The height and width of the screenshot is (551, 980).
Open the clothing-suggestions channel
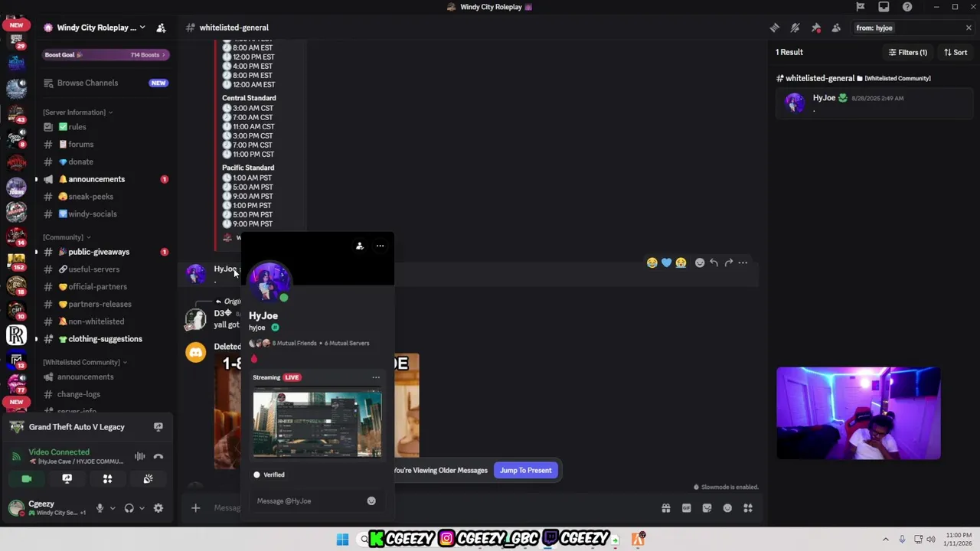pos(106,339)
